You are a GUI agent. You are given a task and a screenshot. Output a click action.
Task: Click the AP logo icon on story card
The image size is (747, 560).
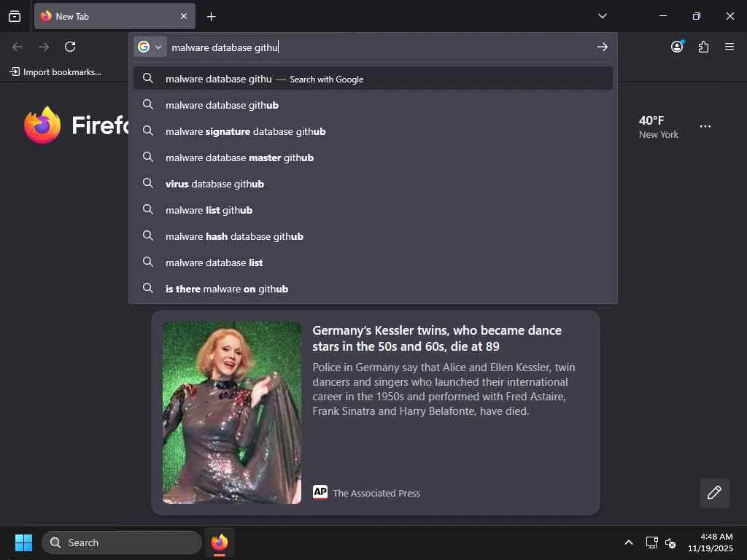pyautogui.click(x=320, y=492)
